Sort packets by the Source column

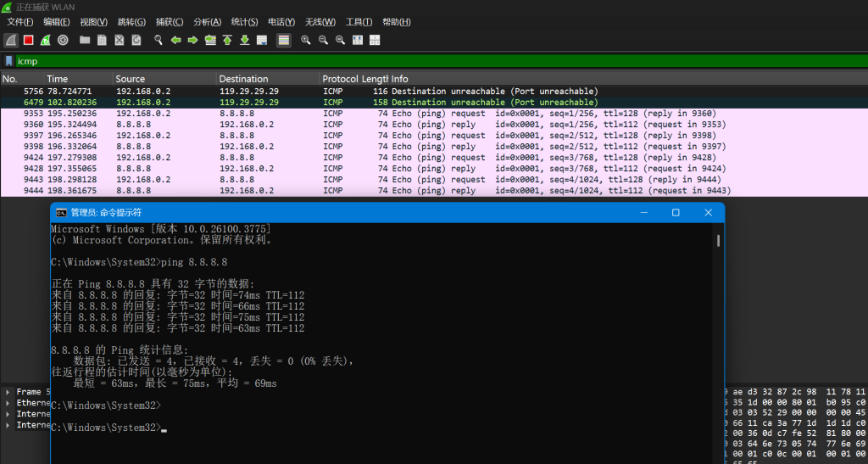click(x=161, y=79)
